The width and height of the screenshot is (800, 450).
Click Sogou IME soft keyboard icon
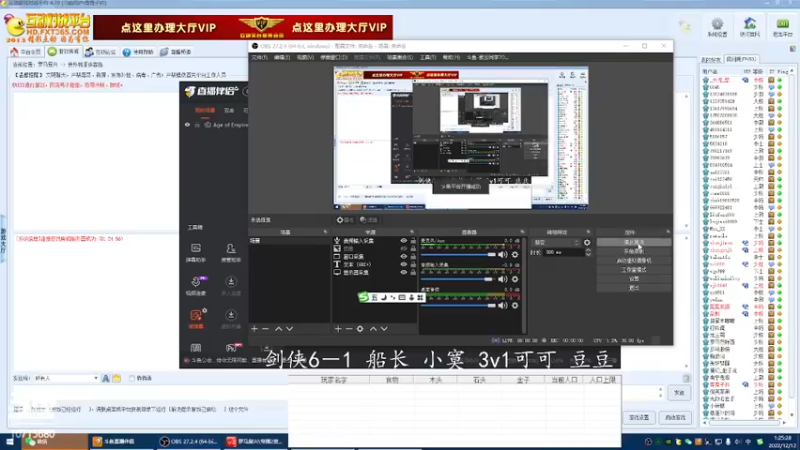click(402, 297)
